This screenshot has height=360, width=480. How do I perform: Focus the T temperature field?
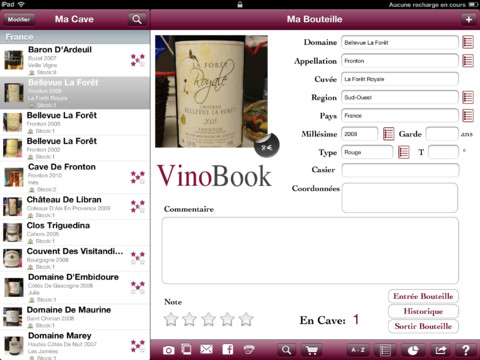[443, 152]
